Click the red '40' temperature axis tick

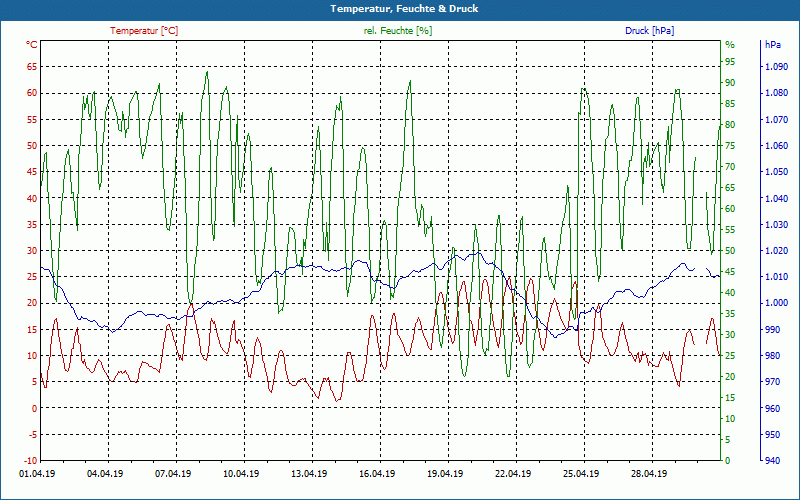pos(32,198)
